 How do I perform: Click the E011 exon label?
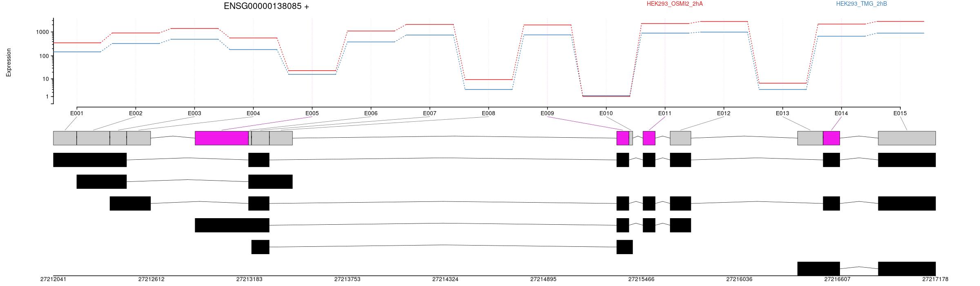(665, 113)
